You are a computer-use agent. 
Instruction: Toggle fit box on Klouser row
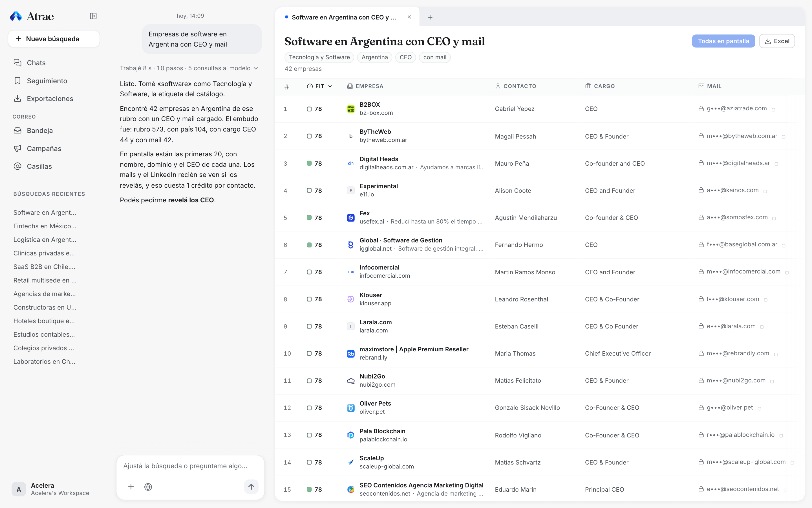[309, 299]
